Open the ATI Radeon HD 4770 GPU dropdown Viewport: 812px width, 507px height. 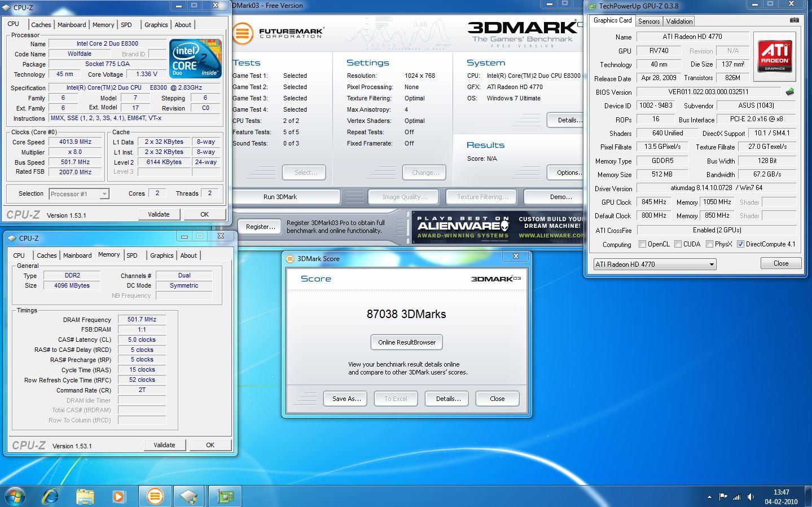(655, 264)
